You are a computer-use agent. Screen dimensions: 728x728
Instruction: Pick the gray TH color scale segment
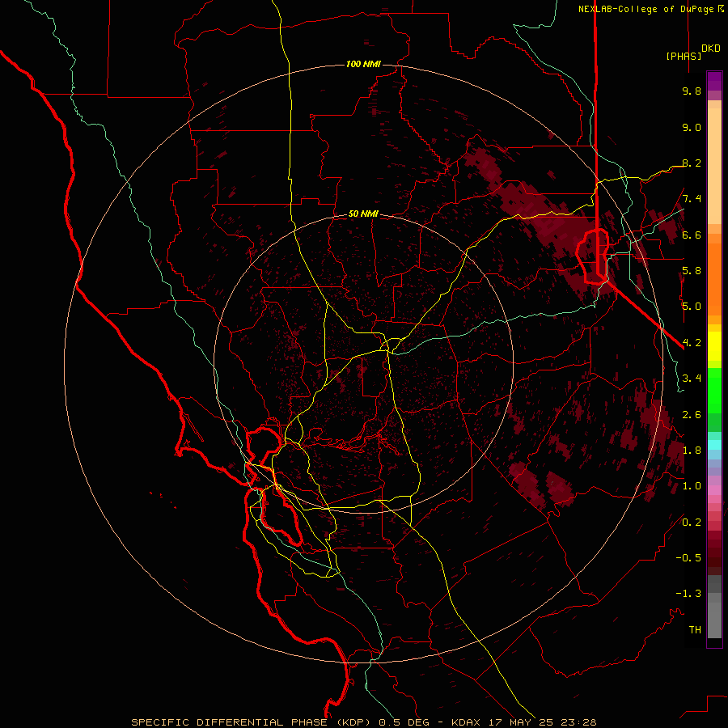coord(714,620)
